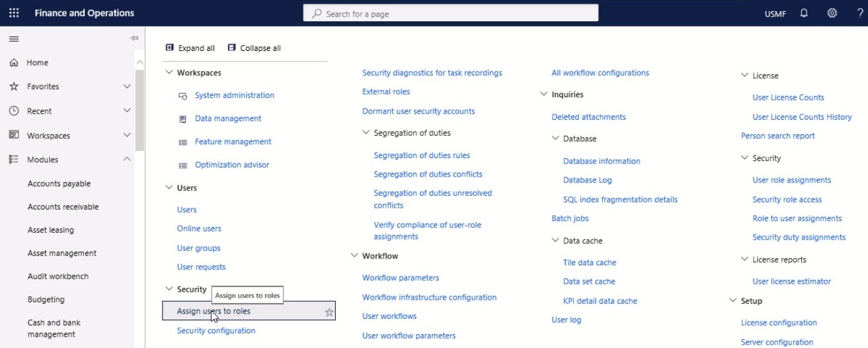Click the USMF company selector
This screenshot has height=348, width=868.
(x=775, y=14)
